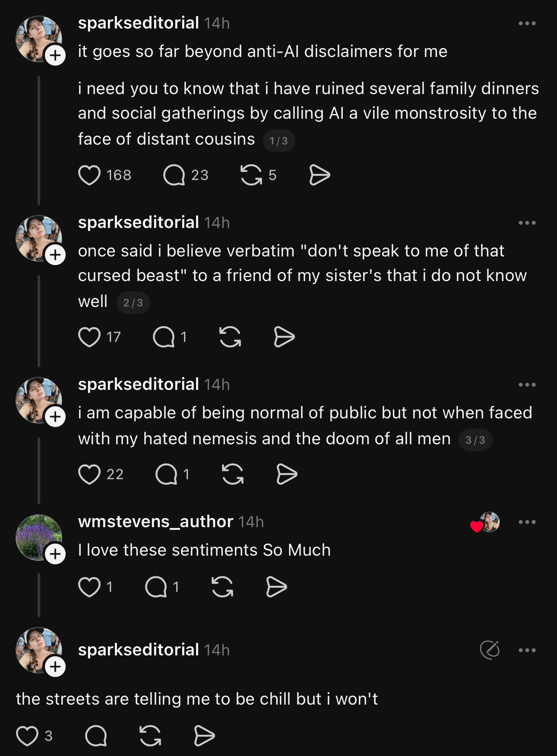557x756 pixels.
Task: Reply to wmstevens_author's comment
Action: pos(156,587)
